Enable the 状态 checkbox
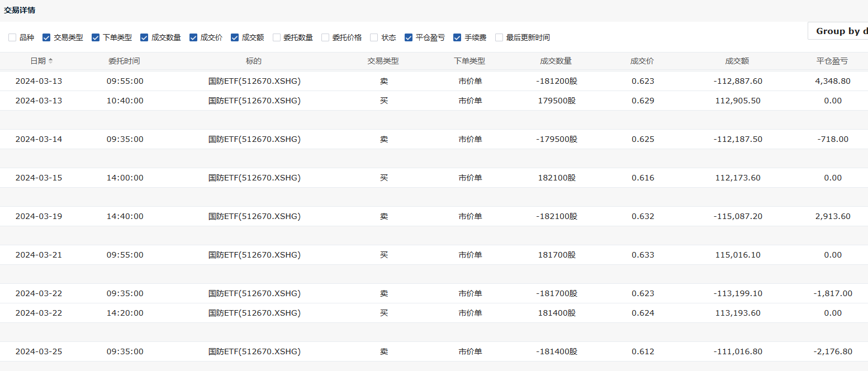The image size is (868, 371). tap(374, 37)
